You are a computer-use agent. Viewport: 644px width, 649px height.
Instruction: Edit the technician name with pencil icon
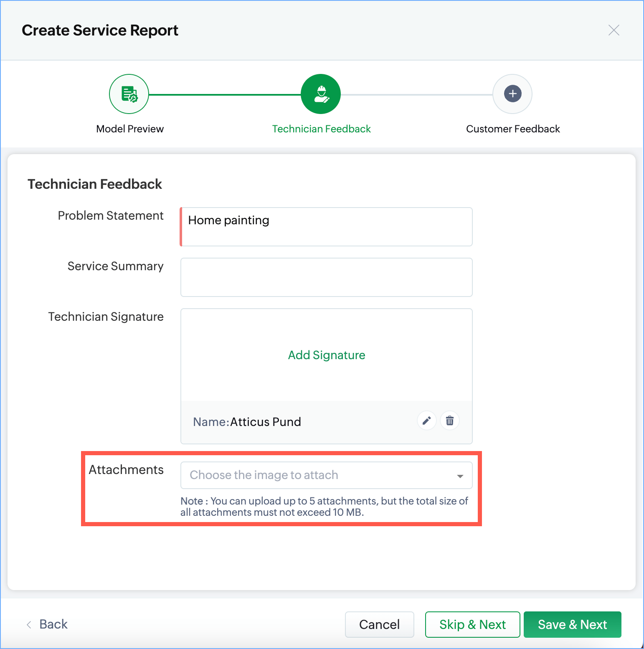(x=426, y=421)
